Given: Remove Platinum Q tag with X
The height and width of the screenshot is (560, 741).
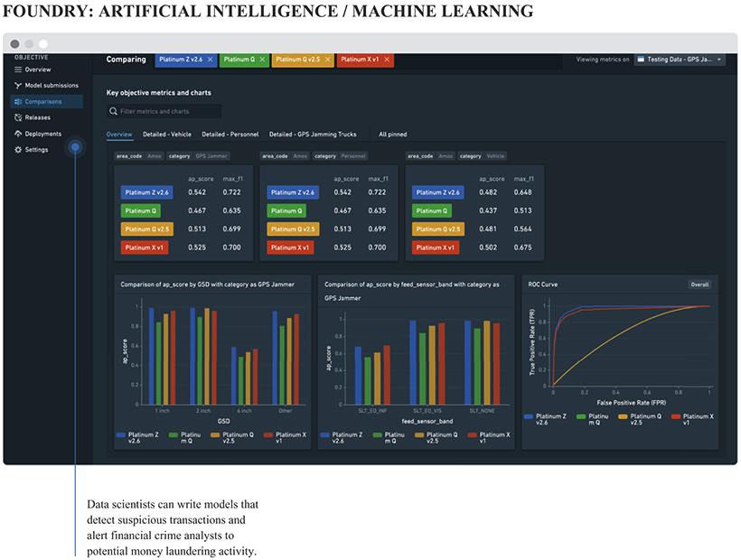Looking at the screenshot, I should [x=262, y=60].
